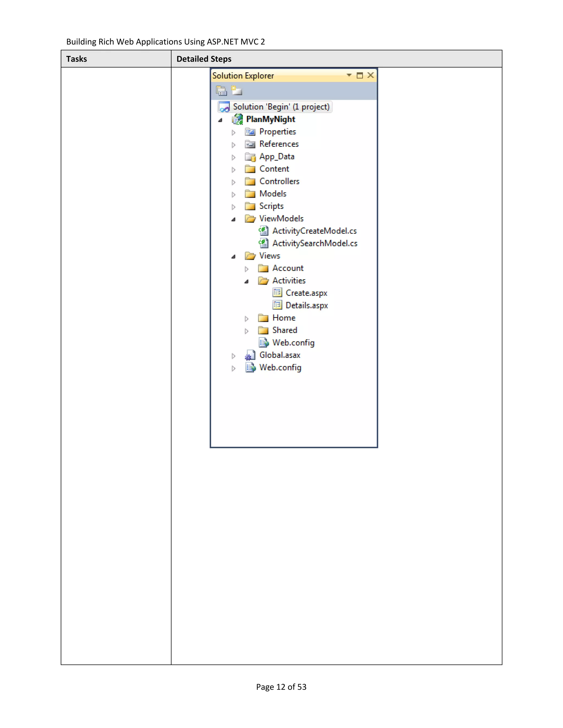The image size is (563, 728).
Task: Click the Controllers folder icon
Action: point(250,181)
